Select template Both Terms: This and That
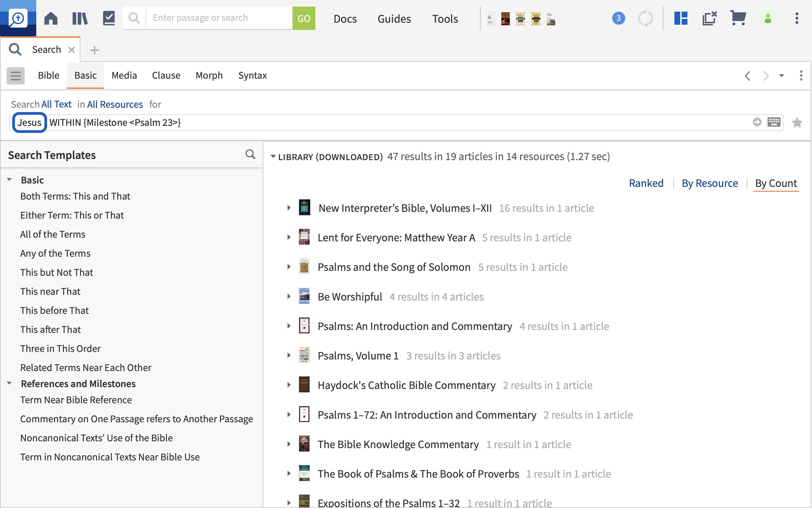 75,196
